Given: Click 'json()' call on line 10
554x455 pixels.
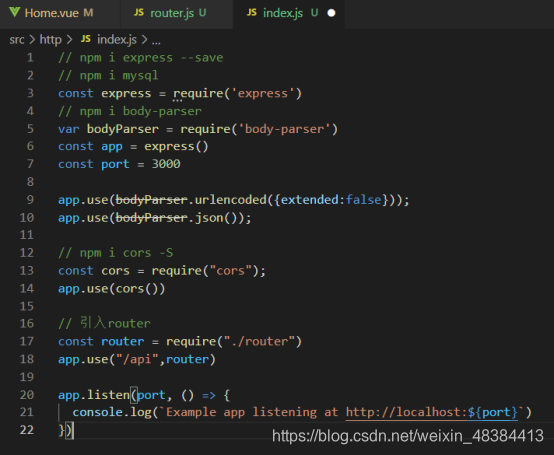Looking at the screenshot, I should (216, 218).
